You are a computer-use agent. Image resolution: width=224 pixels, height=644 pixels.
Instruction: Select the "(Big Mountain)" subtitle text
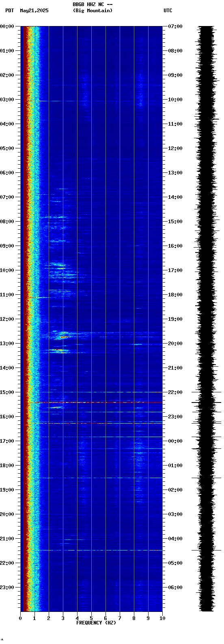[x=93, y=11]
